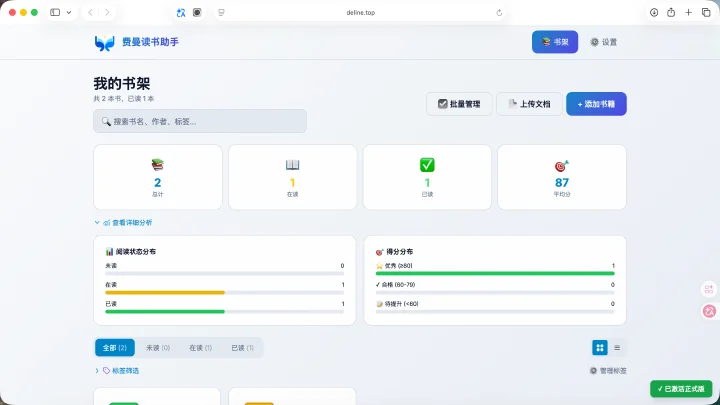This screenshot has height=405, width=720.
Task: Toggle the Safari sidebar
Action: 55,12
